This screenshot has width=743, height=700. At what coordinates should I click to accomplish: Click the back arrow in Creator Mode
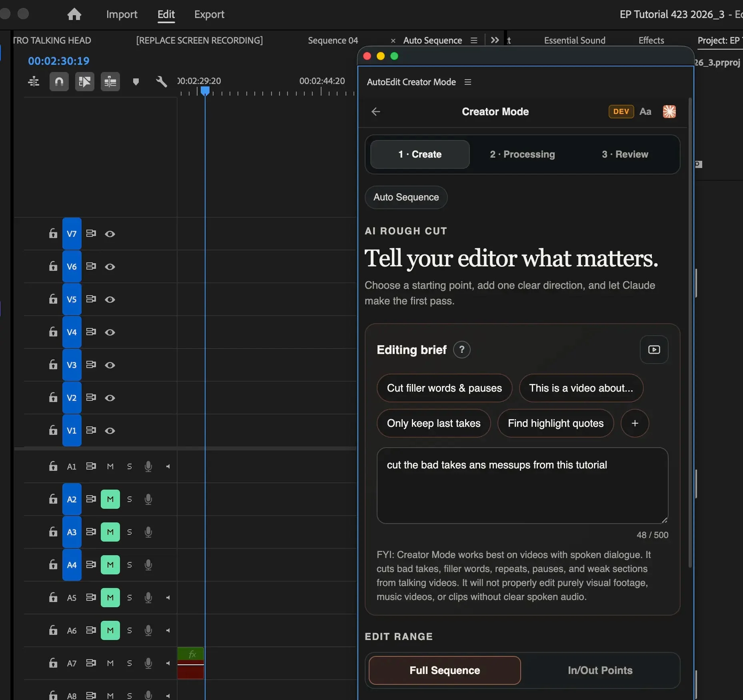[375, 112]
